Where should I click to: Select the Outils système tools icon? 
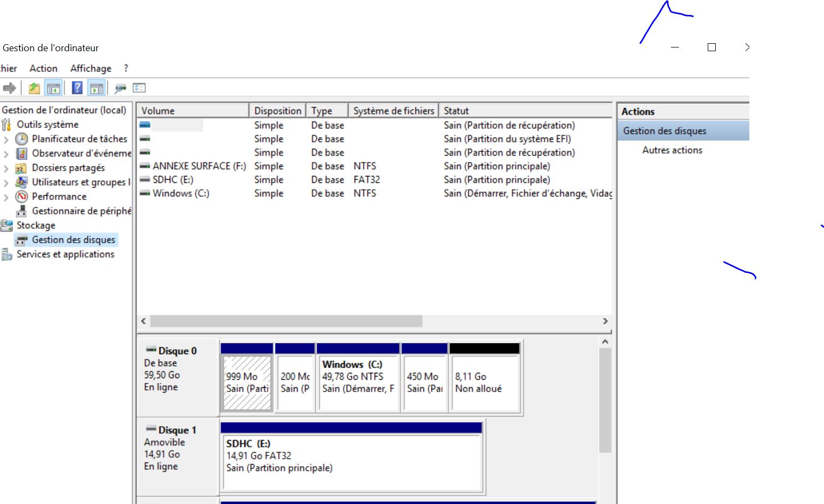6,125
